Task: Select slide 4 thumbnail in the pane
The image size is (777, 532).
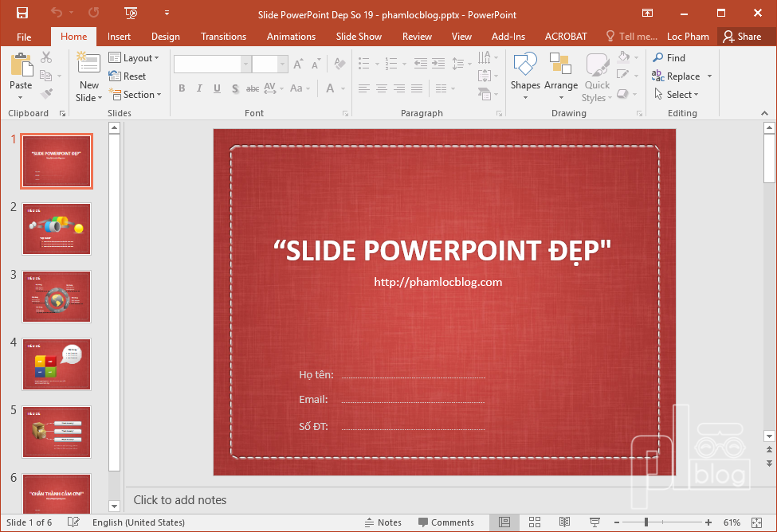Action: point(56,364)
